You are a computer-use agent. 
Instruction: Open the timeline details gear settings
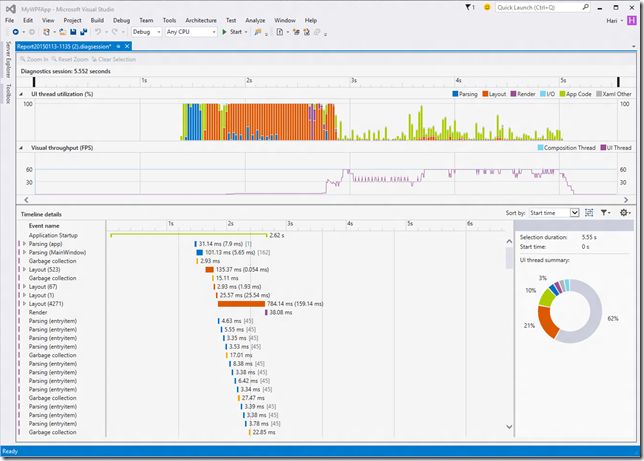pyautogui.click(x=625, y=212)
